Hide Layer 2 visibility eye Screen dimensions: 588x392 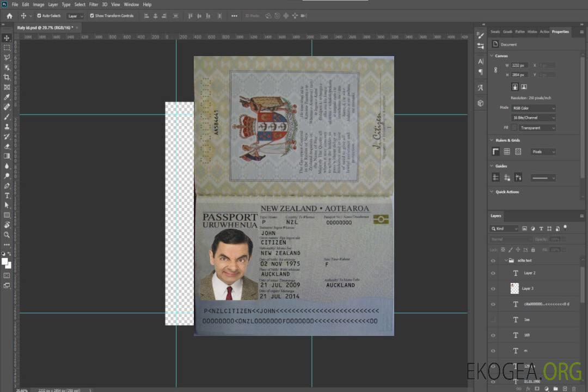(x=493, y=273)
